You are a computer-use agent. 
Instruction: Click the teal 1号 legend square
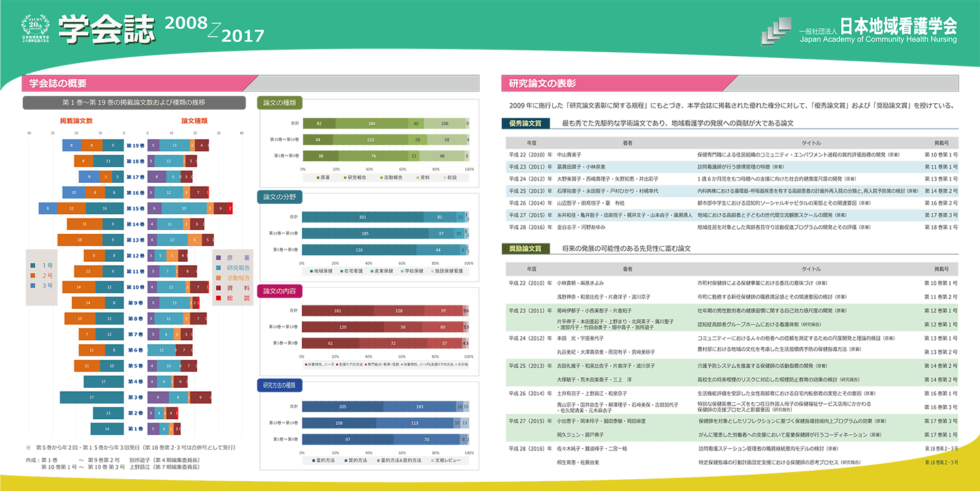tap(33, 265)
